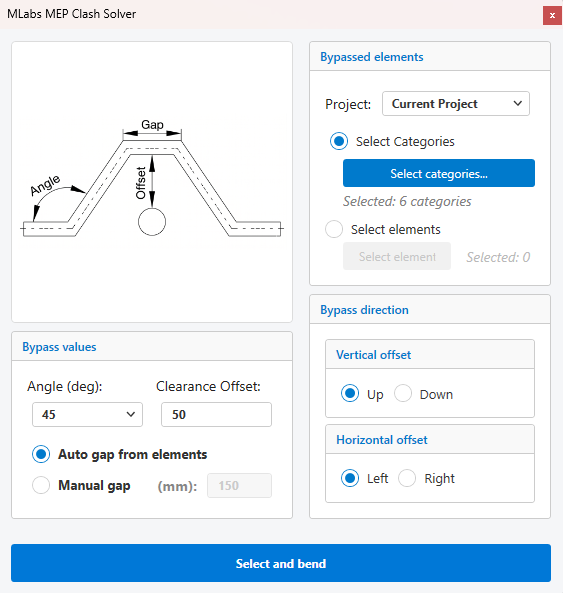The width and height of the screenshot is (563, 593).
Task: Click the bypass diagram illustration
Action: coord(152,182)
